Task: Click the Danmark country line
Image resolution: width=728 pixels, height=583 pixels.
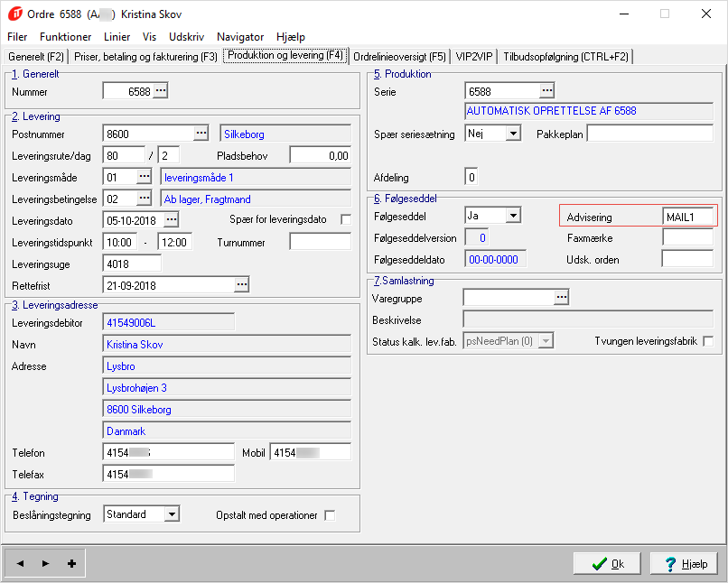Action: [227, 430]
